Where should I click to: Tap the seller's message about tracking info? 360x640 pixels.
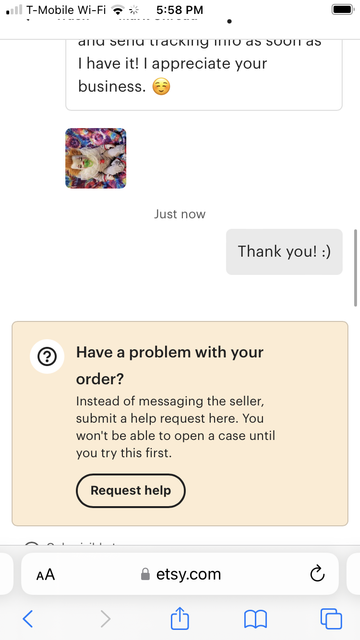(204, 69)
